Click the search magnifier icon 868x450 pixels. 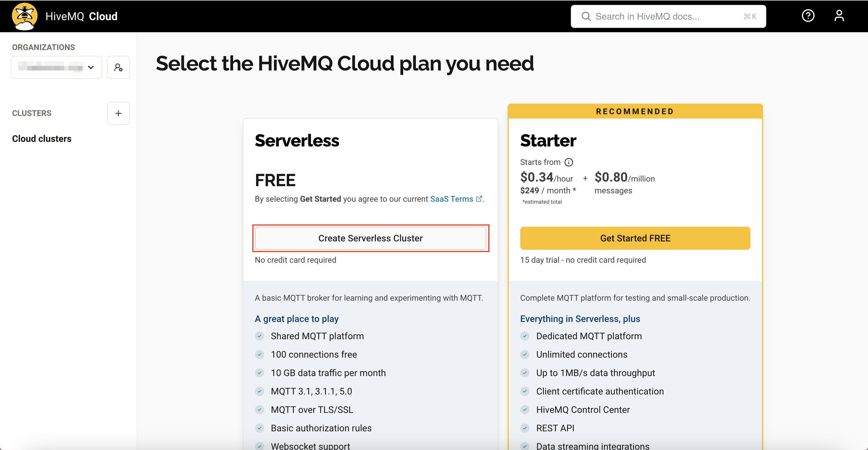coord(586,16)
